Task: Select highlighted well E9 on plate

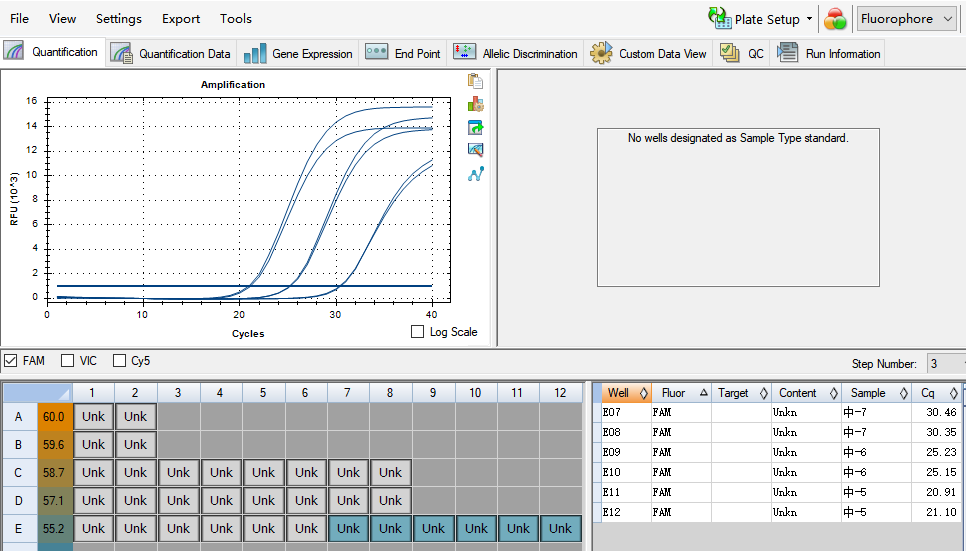Action: coord(433,529)
